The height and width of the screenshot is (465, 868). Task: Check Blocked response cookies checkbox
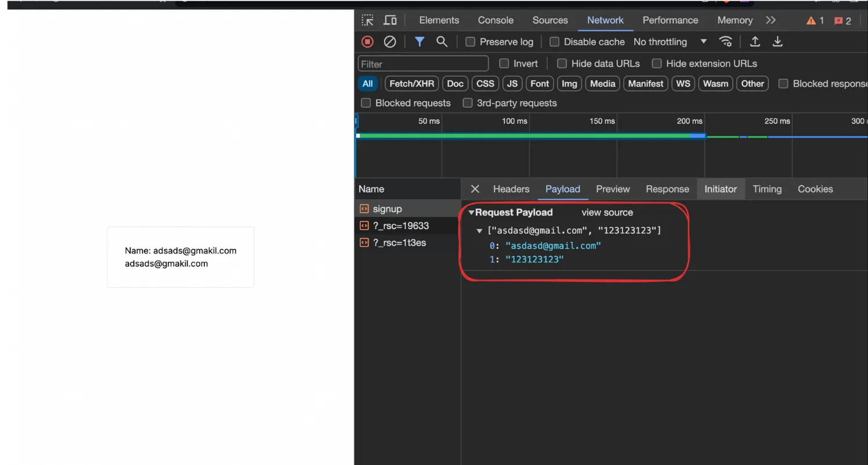(x=783, y=84)
